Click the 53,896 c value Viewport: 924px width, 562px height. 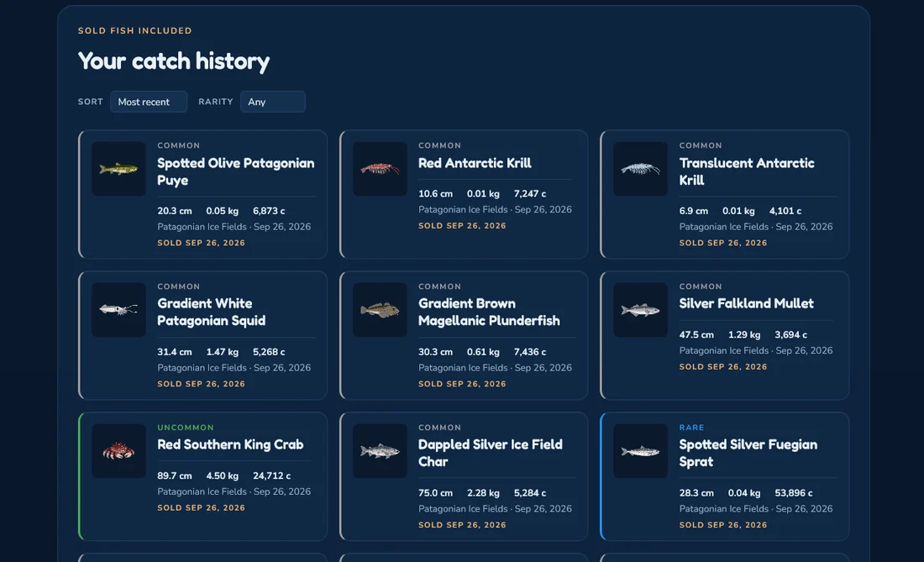[x=794, y=493]
